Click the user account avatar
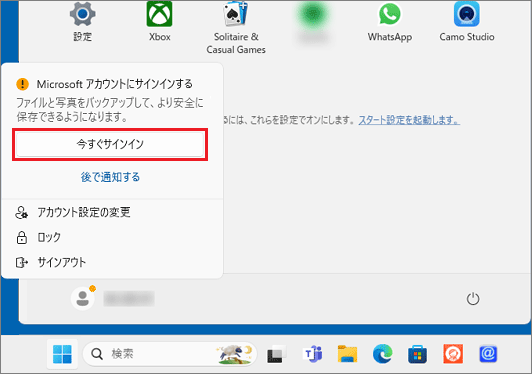 tap(82, 299)
